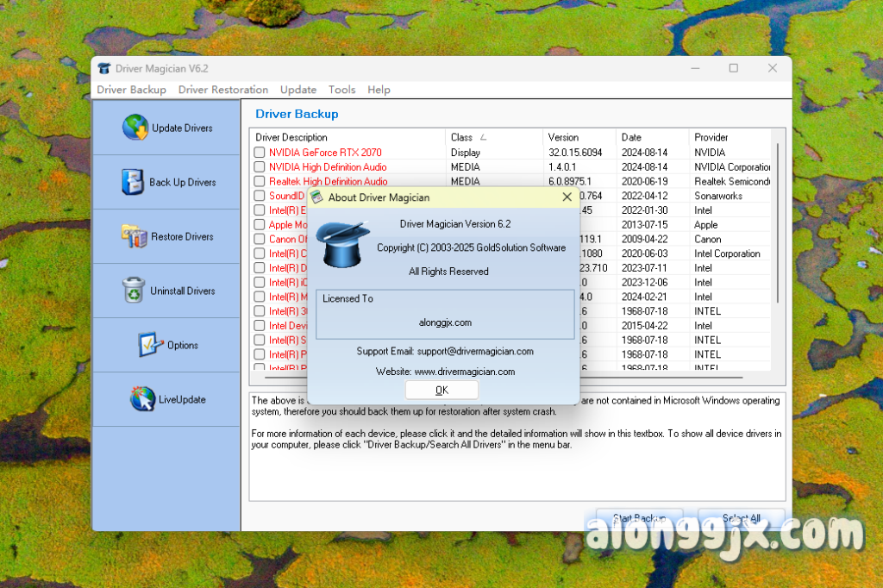Click the Driver Magician title bar icon
Screen dimensions: 883x588
104,69
